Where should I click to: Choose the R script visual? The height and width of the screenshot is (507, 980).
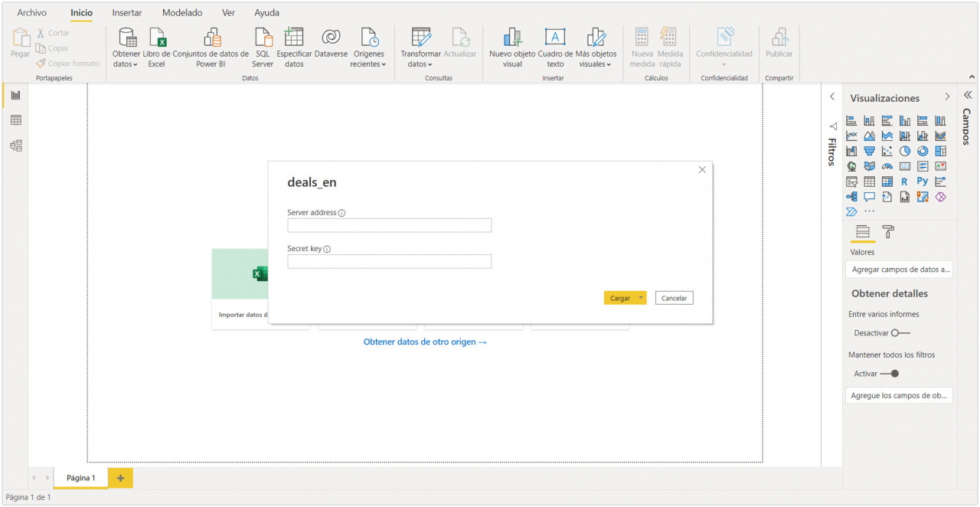click(905, 182)
